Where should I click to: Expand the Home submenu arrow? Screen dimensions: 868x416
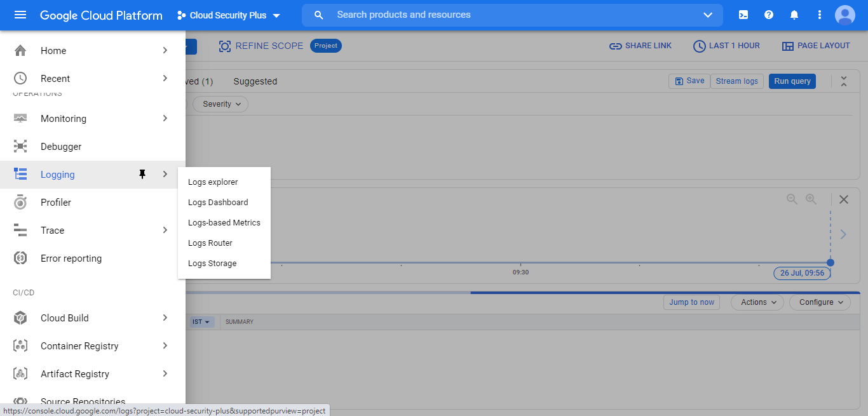165,50
